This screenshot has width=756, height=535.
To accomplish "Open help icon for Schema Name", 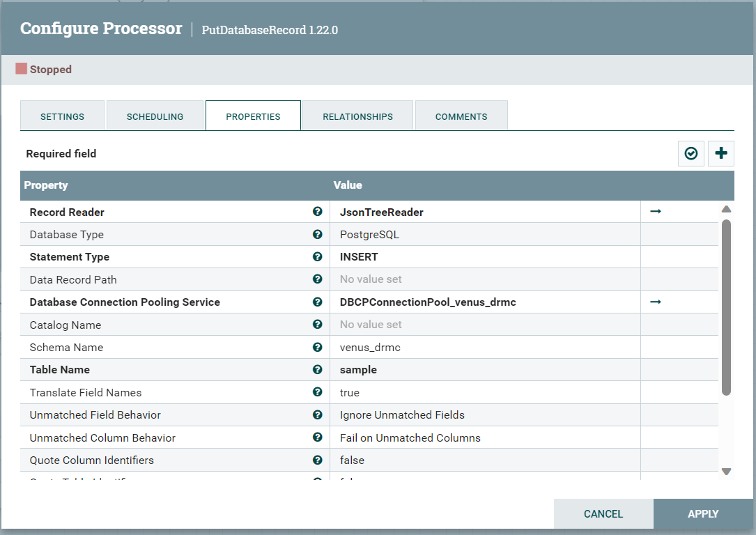I will coord(317,347).
